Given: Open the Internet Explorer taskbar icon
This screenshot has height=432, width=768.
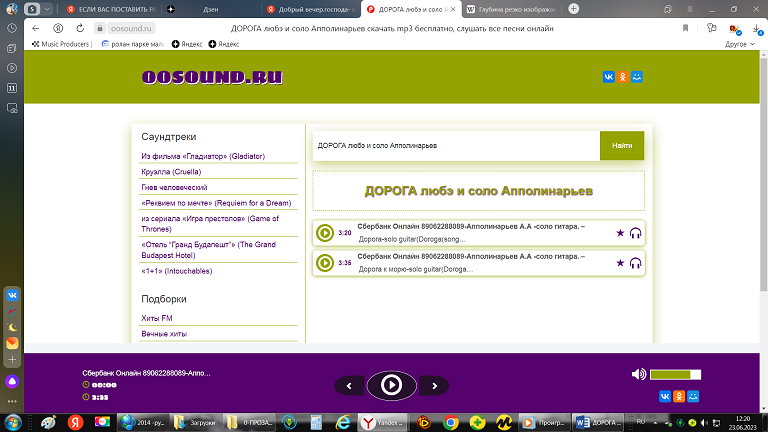Looking at the screenshot, I should click(x=342, y=423).
